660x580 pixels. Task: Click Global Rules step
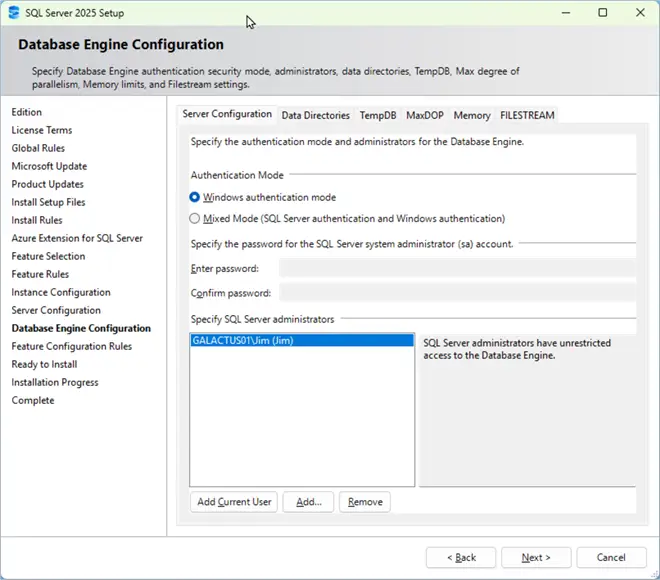pyautogui.click(x=38, y=148)
